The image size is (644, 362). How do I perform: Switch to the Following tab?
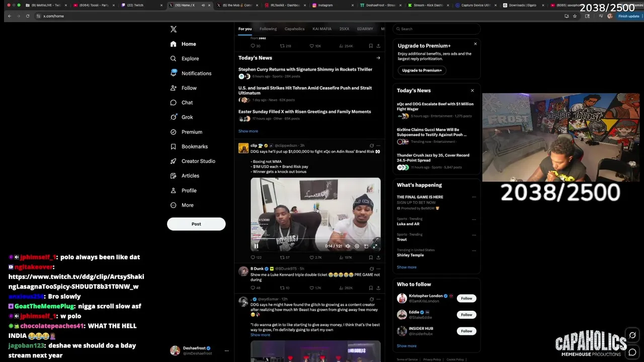(x=268, y=29)
